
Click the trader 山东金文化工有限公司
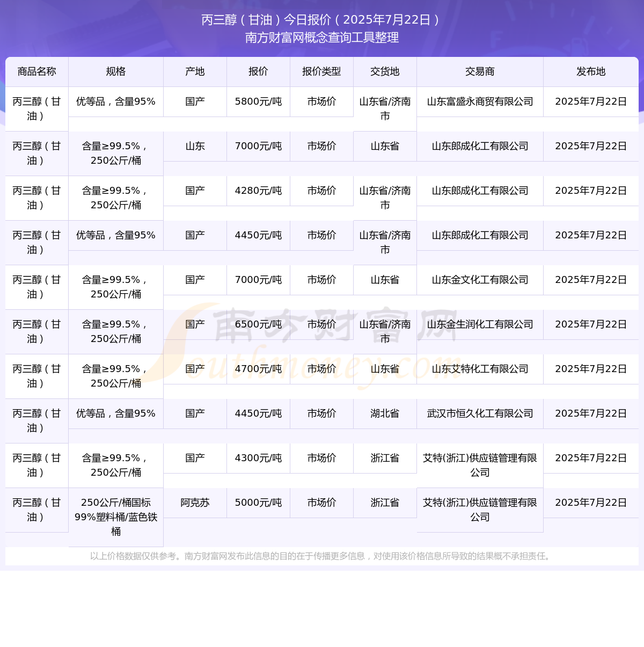(480, 280)
